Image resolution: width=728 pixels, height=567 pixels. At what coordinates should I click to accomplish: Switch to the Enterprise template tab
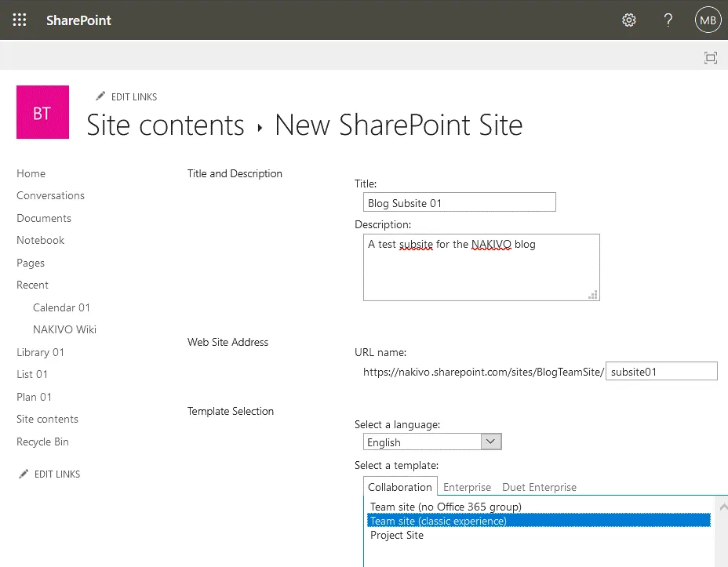[x=467, y=487]
